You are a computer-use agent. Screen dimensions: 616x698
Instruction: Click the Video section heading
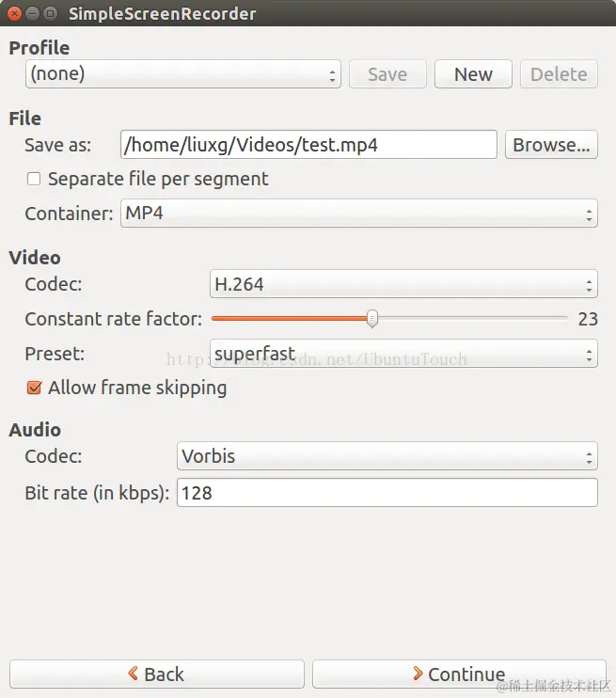click(x=35, y=258)
